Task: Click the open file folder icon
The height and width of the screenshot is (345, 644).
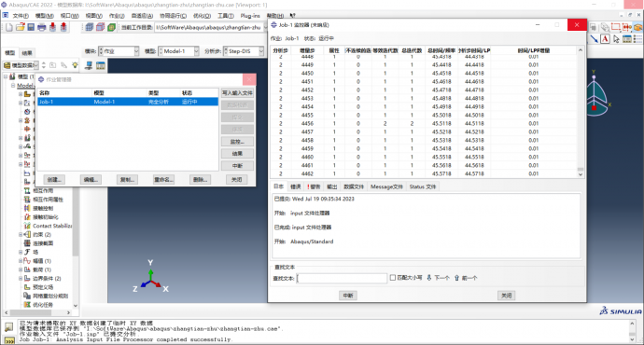Action: (21, 27)
